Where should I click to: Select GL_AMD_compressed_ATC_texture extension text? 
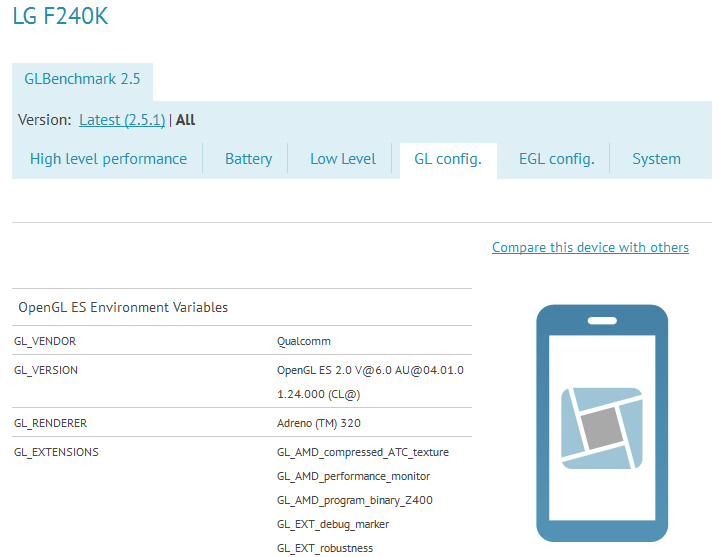(363, 452)
